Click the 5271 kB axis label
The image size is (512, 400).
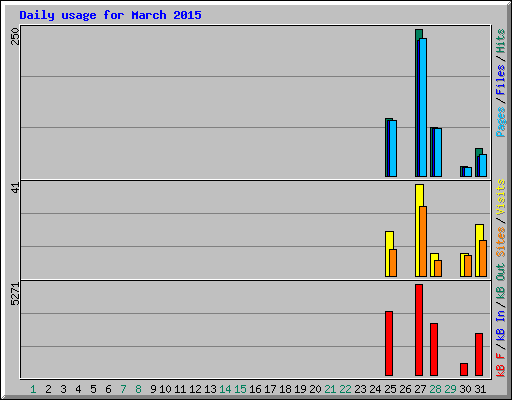click(x=15, y=294)
